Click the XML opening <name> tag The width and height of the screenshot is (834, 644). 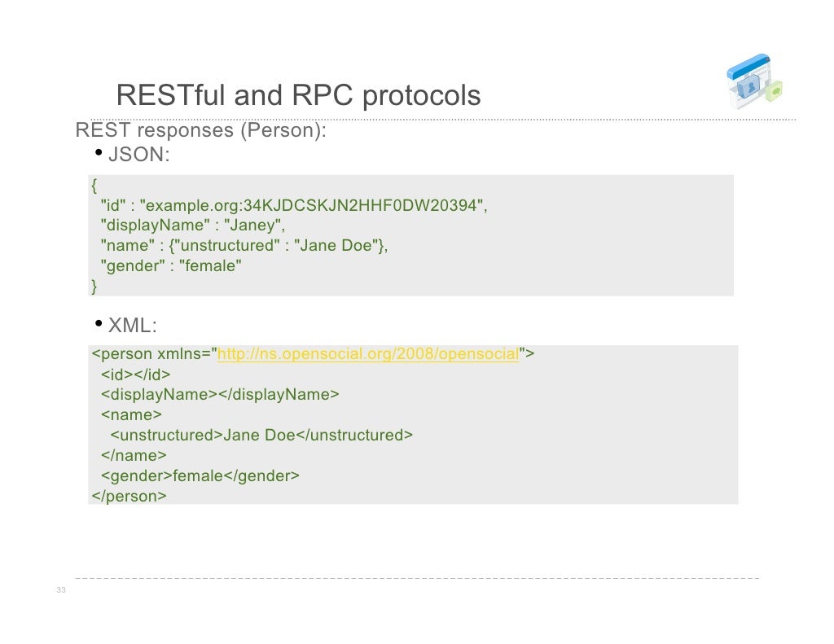[x=131, y=414]
